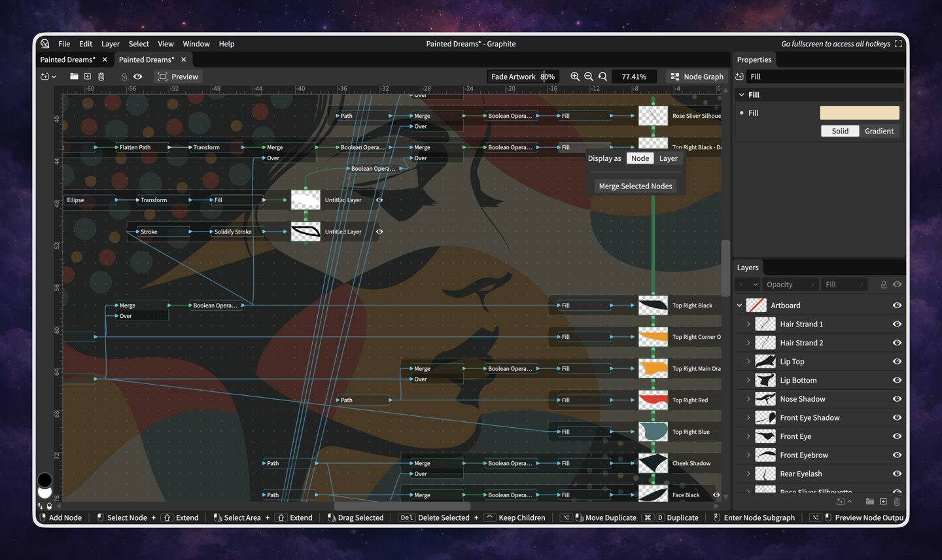Image resolution: width=942 pixels, height=560 pixels.
Task: Click the Top Right Red node thumbnail
Action: click(x=653, y=400)
